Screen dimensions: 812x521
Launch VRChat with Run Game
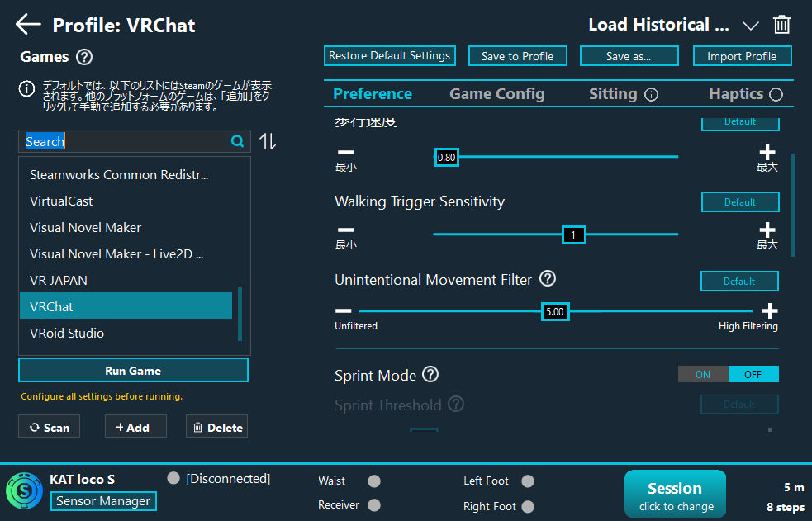[133, 370]
